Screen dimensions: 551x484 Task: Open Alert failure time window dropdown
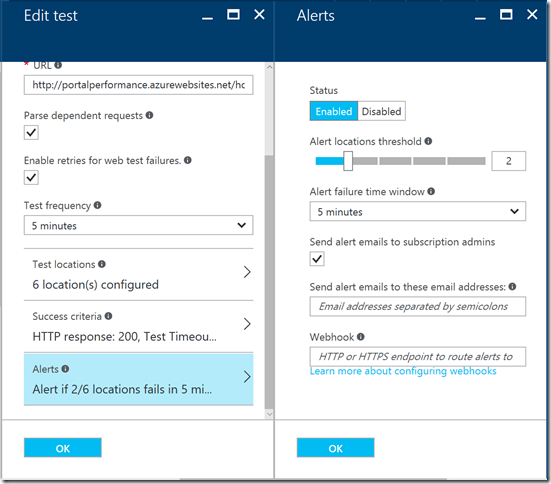click(x=418, y=211)
